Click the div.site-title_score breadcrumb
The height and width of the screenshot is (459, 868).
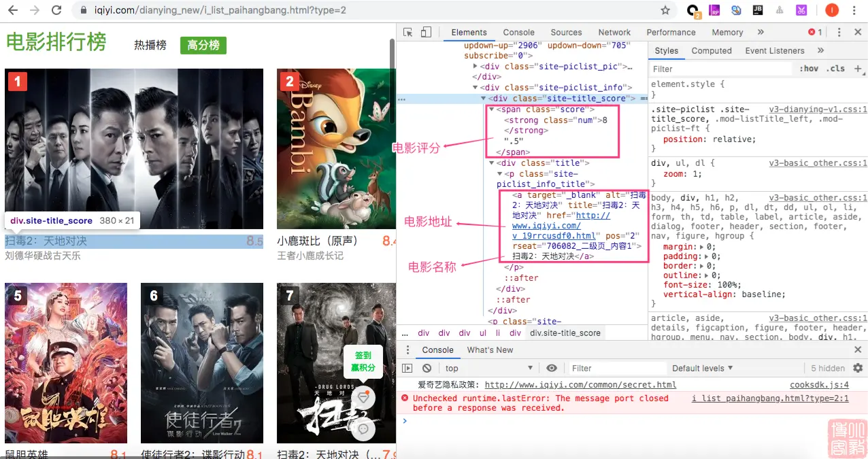[x=565, y=333]
